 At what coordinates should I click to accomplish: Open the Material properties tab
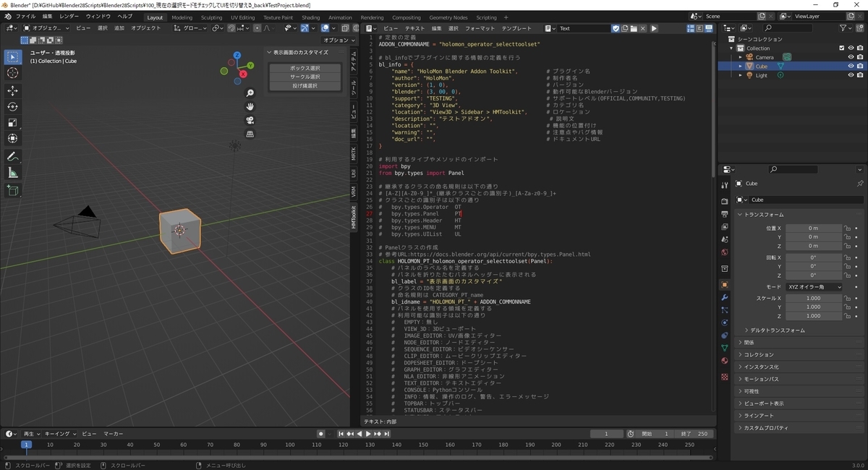tap(725, 360)
